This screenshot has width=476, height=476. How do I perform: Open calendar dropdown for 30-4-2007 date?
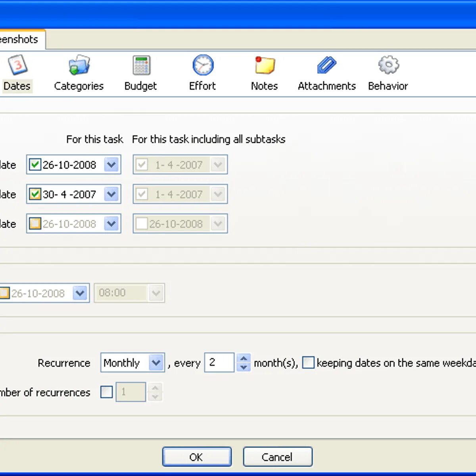point(111,194)
